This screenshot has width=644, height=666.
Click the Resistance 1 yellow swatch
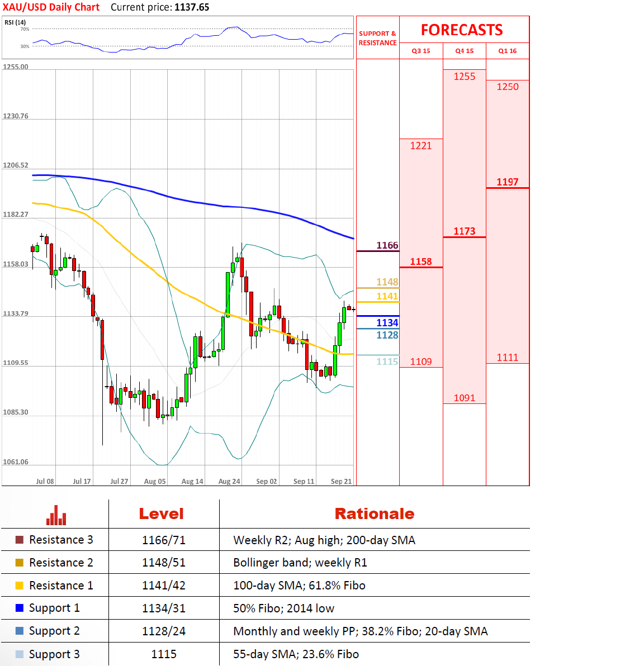19,586
